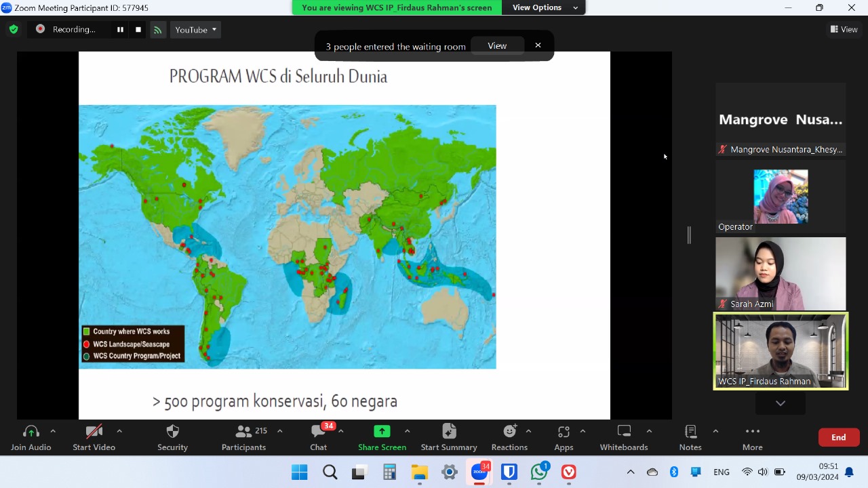Expand more participant videos with down chevron
Image resolution: width=868 pixels, height=488 pixels.
(x=781, y=403)
